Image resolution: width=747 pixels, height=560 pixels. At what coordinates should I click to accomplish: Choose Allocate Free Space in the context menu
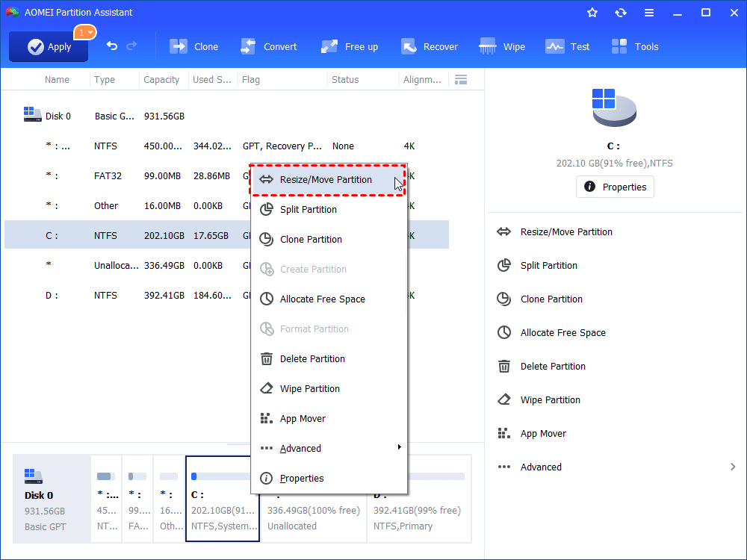click(x=328, y=299)
